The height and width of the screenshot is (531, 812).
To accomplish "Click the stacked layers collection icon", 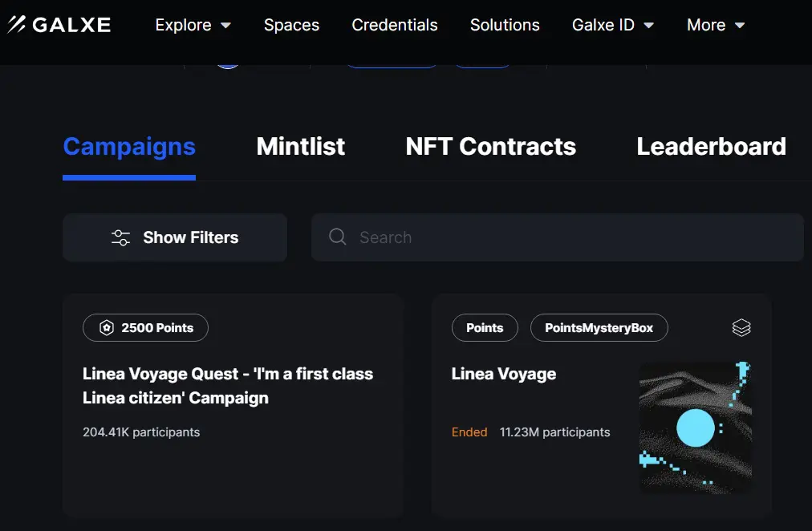I will (741, 327).
